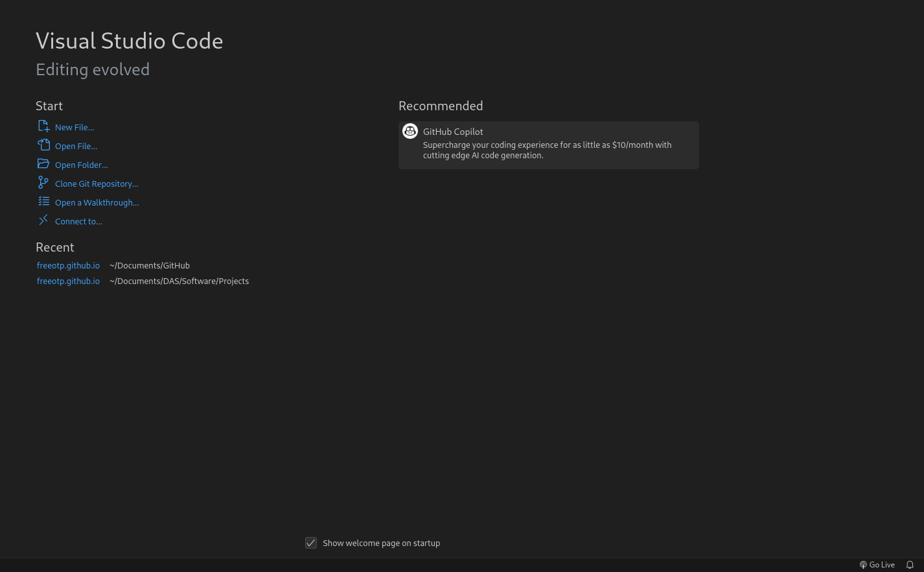Click the Connect to remote icon
Screen dimensions: 924x572
click(43, 220)
